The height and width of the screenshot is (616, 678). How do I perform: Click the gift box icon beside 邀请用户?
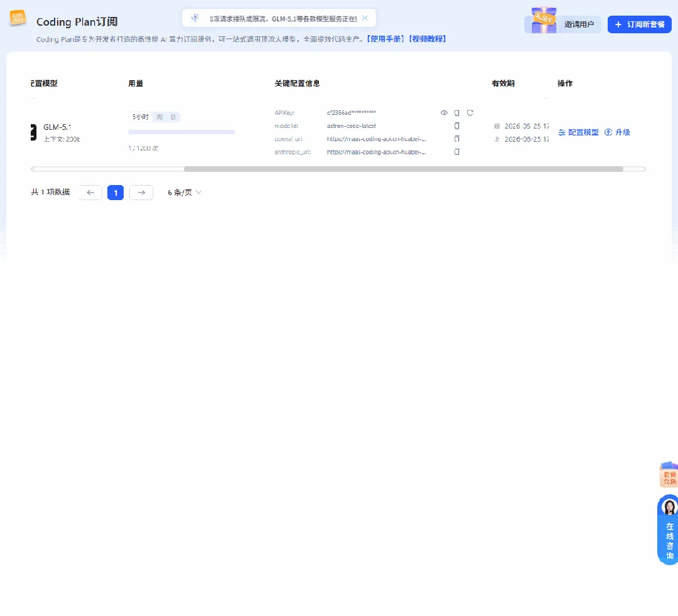tap(544, 20)
